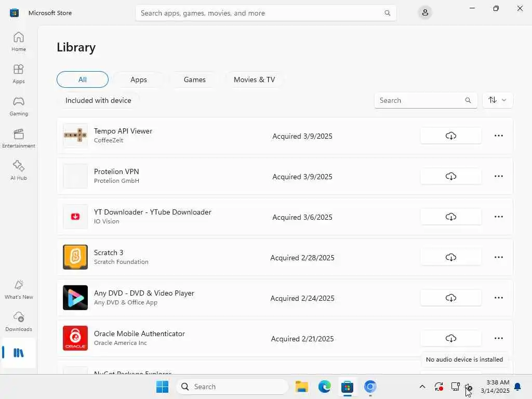Download Protelion VPN from cloud
The width and height of the screenshot is (532, 399).
(x=450, y=176)
